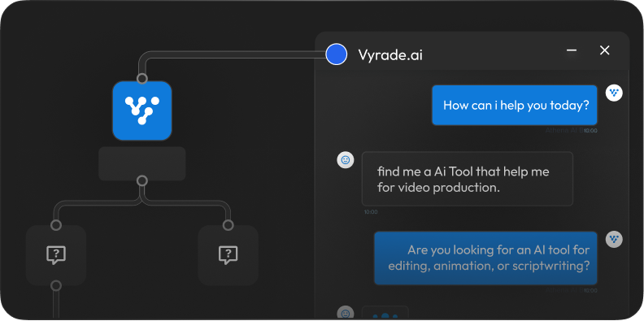Select the question bubble node below the flowchart's left branch
Viewport: 644px width, 321px height.
[56, 255]
